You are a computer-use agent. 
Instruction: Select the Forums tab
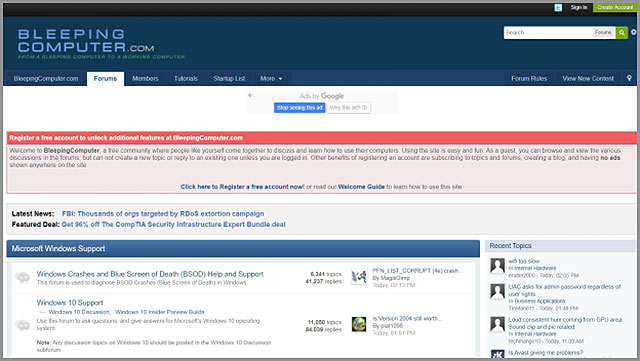105,78
